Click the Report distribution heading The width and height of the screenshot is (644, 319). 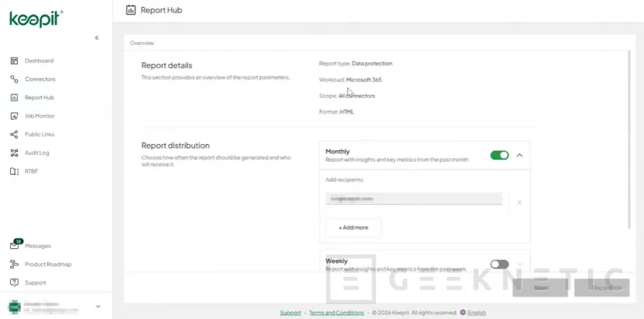point(176,145)
